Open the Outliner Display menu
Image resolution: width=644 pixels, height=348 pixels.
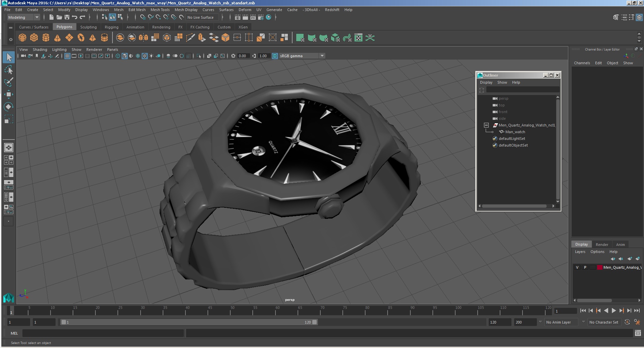(486, 82)
